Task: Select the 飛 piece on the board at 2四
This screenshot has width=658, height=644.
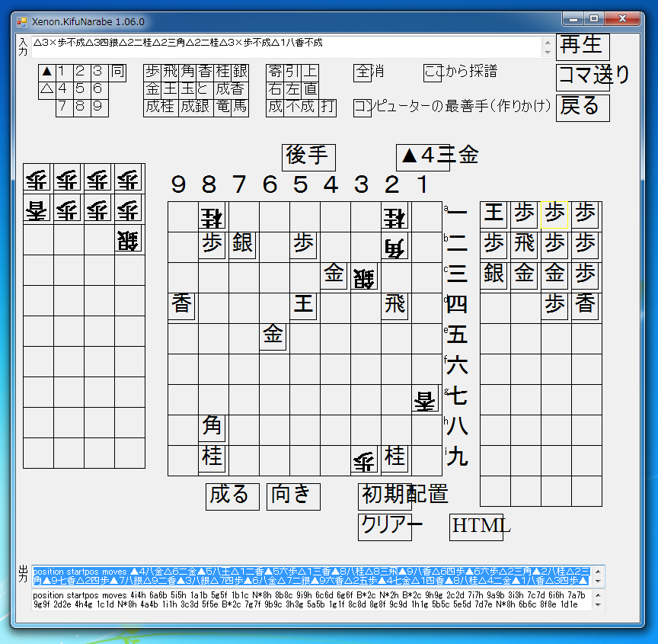Action: [x=395, y=306]
